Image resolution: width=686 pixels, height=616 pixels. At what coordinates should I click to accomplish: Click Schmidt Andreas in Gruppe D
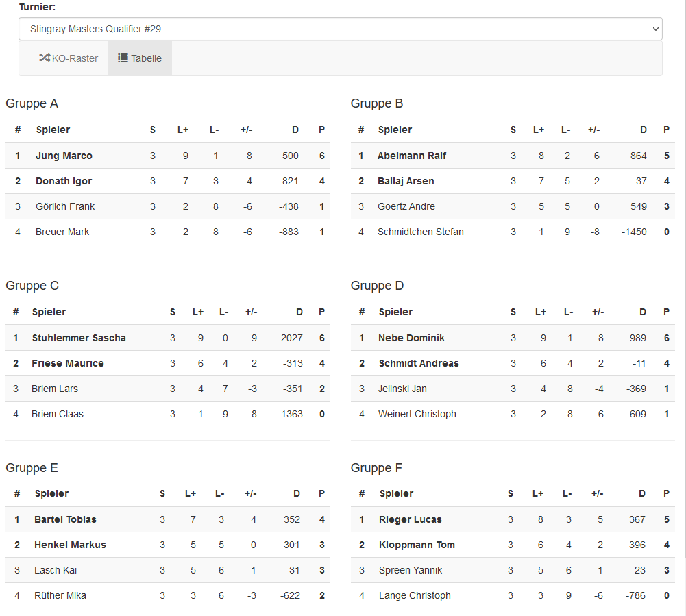pyautogui.click(x=419, y=363)
